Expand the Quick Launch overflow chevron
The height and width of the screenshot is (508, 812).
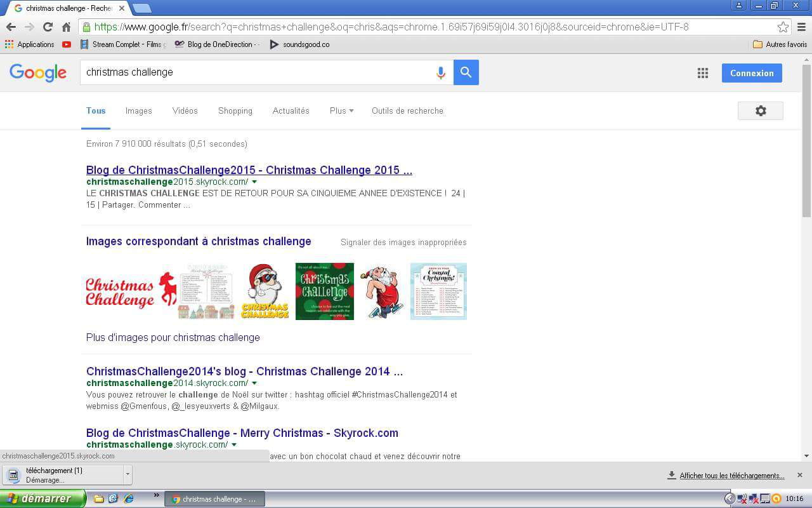157,495
